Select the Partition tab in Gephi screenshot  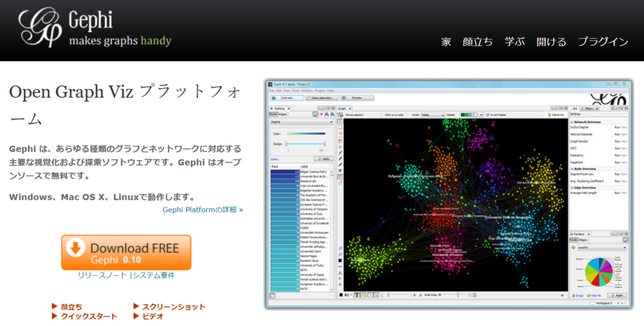pyautogui.click(x=580, y=234)
